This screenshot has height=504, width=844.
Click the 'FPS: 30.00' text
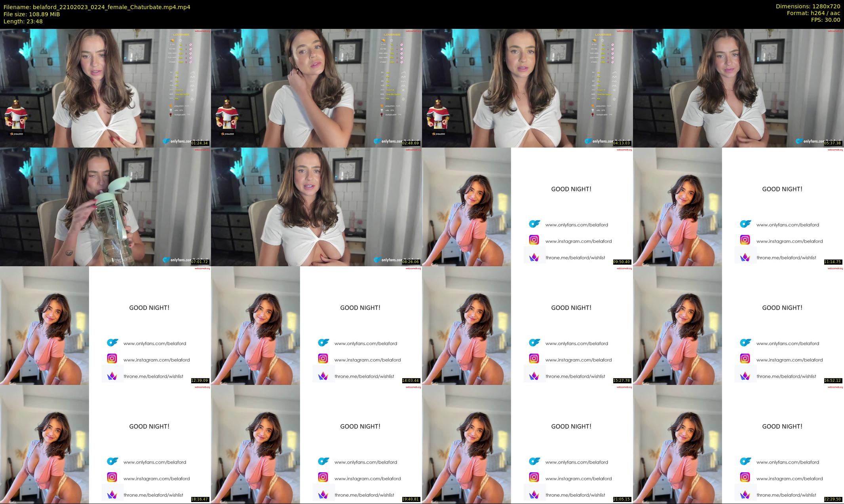pos(825,20)
